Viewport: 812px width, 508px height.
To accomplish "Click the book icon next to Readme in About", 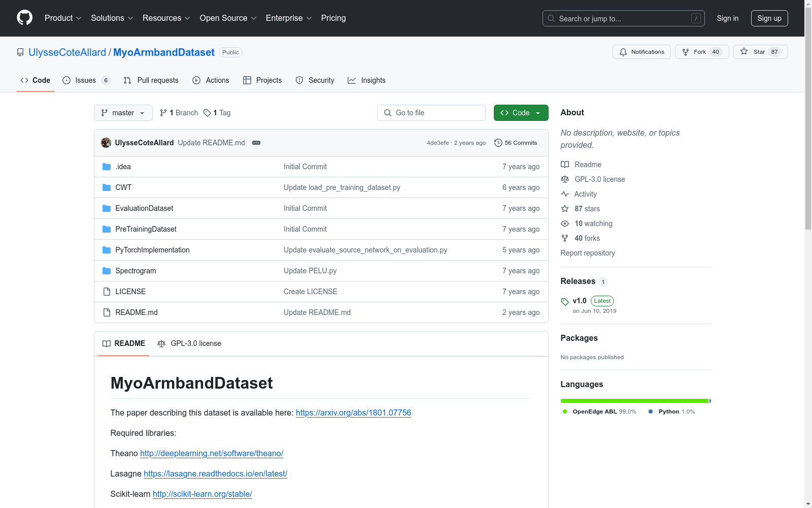I will [x=565, y=165].
